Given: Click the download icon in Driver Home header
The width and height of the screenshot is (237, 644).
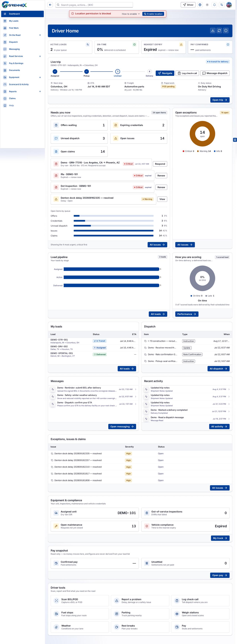Looking at the screenshot, I should (x=213, y=30).
